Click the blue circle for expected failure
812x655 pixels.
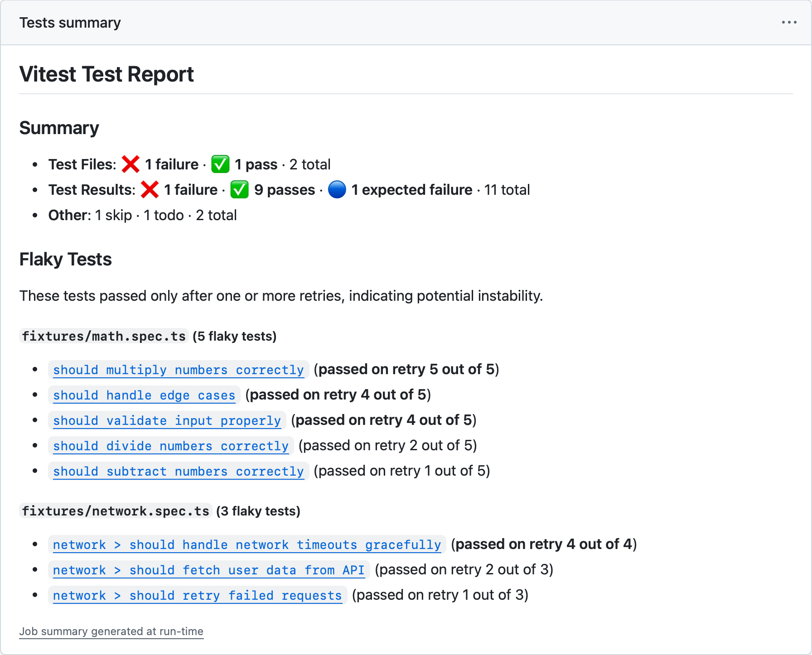337,190
